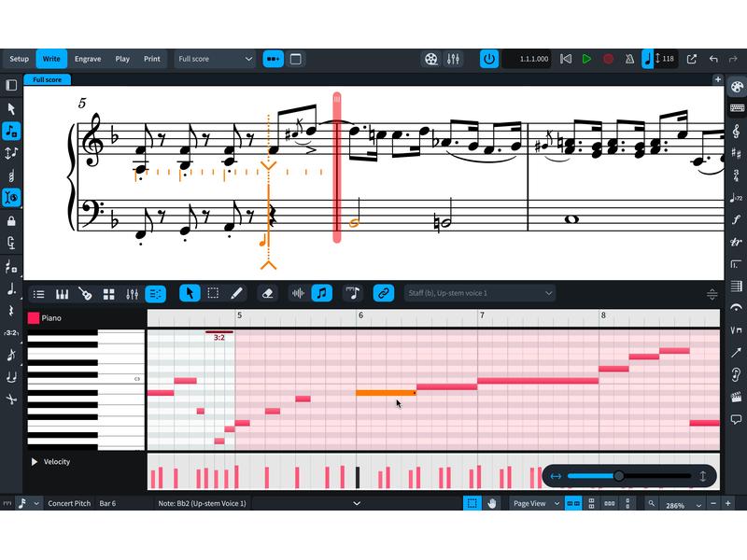Screen dimensions: 747x560
Task: Open the Properties panel in lower zone
Action: (38, 294)
